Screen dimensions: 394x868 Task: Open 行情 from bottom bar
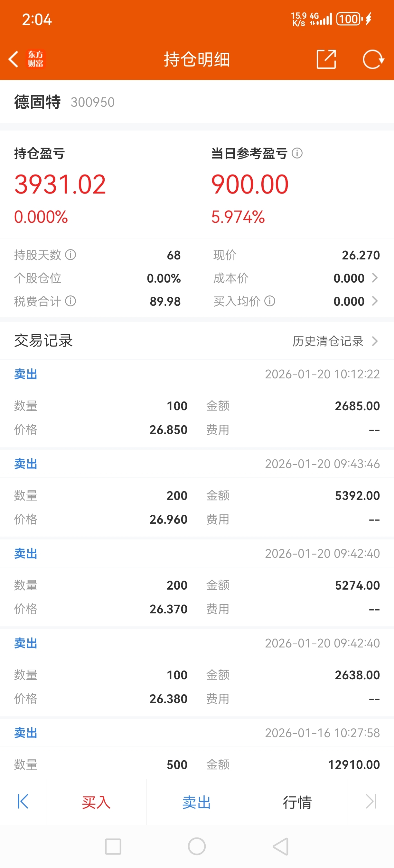pyautogui.click(x=297, y=802)
